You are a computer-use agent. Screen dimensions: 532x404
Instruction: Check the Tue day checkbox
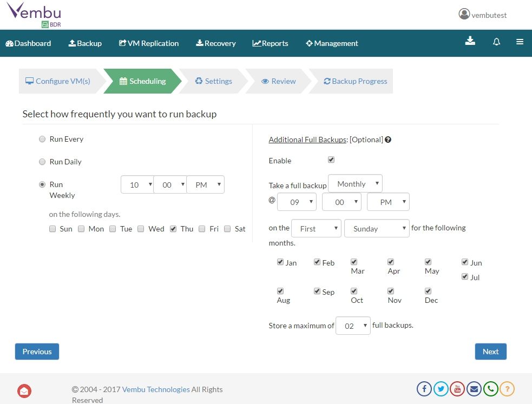click(113, 229)
